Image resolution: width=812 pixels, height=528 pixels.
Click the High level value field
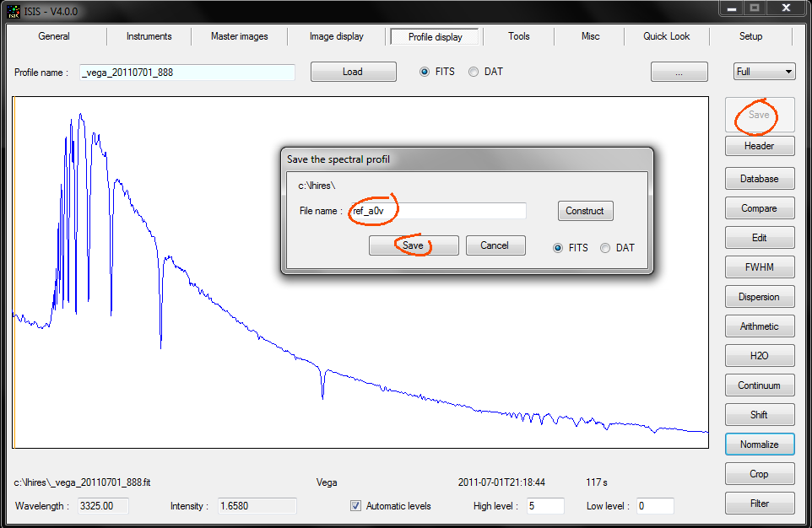pos(544,506)
